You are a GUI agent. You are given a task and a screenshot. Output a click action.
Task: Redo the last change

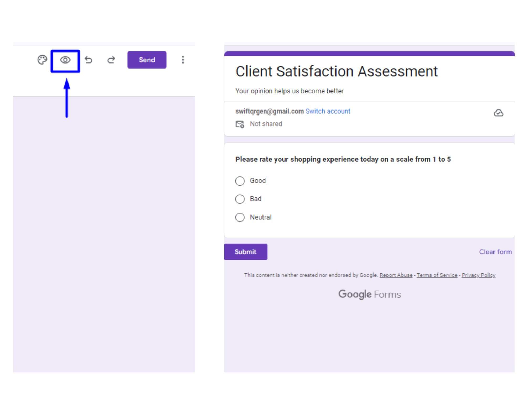pyautogui.click(x=111, y=60)
